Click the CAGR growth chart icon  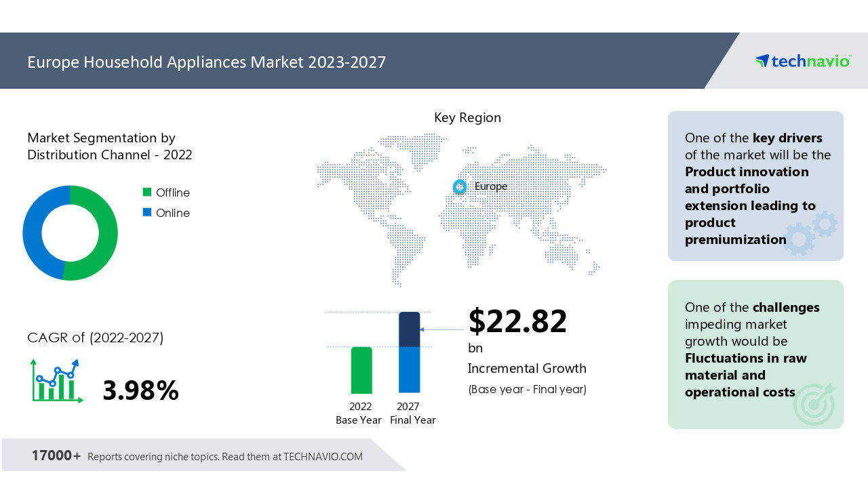point(56,382)
